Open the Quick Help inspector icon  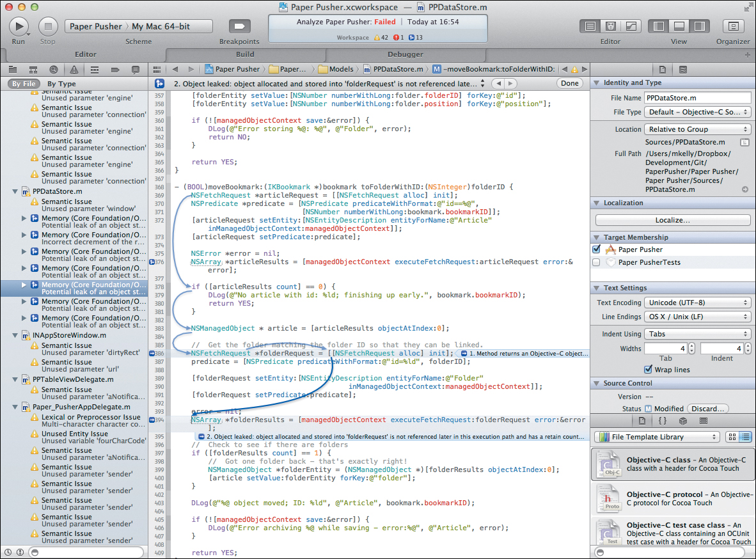pyautogui.click(x=683, y=70)
